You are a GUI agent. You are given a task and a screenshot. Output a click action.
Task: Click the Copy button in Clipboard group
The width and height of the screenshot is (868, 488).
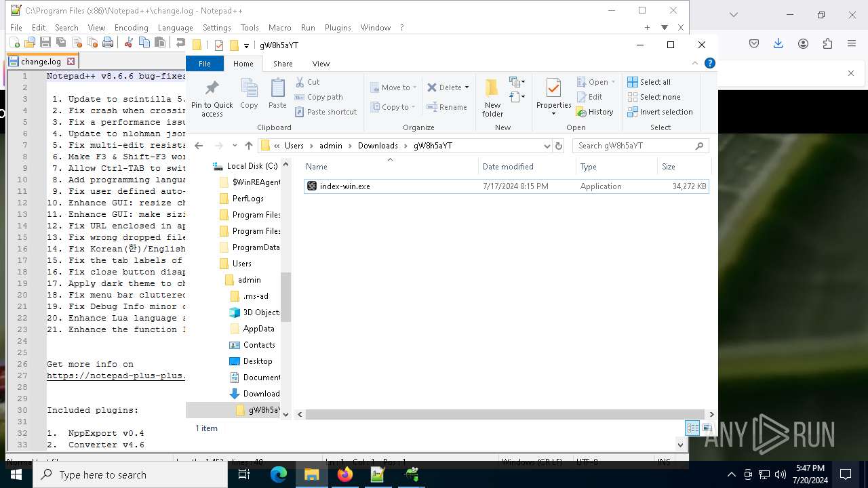click(x=249, y=94)
